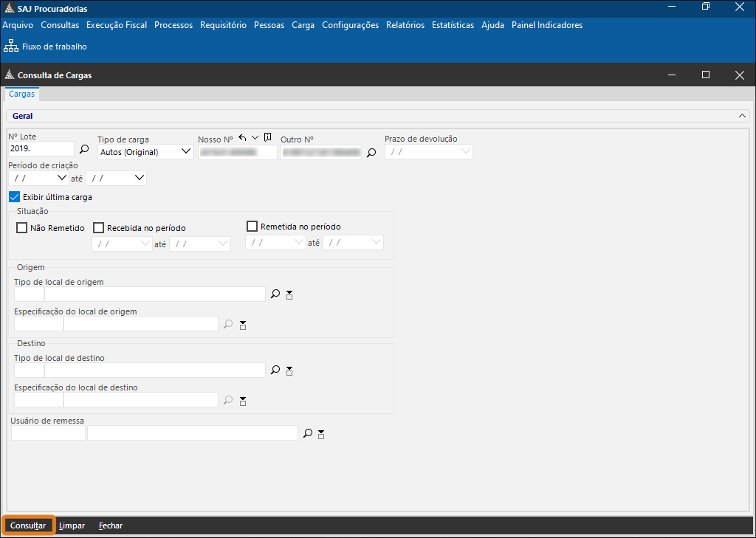Screen dimensions: 756x538
Task: Click the search magnifier beside Outro Nº
Action: coord(371,153)
